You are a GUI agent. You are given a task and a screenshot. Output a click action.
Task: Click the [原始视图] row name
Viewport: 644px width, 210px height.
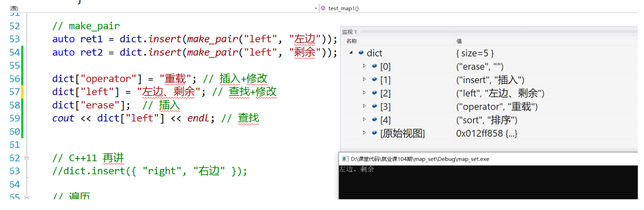coord(402,133)
